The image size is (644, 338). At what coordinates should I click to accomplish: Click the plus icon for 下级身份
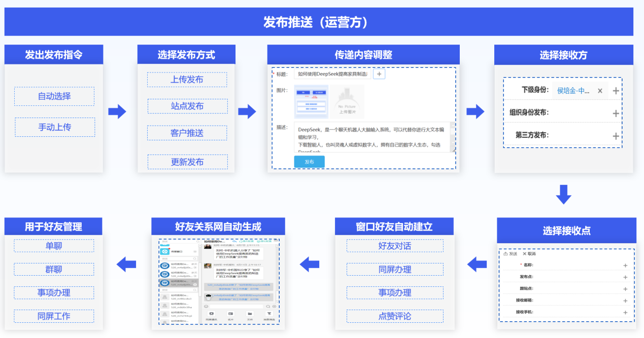(616, 91)
